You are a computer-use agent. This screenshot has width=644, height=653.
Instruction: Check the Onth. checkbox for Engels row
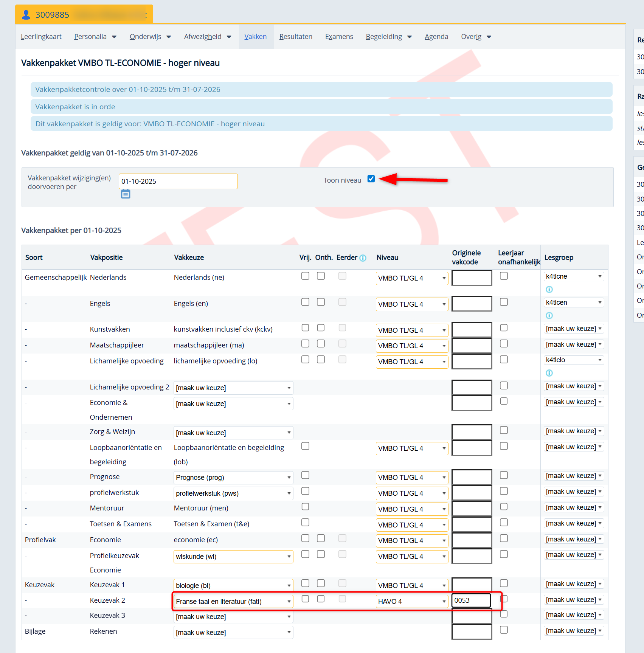pyautogui.click(x=321, y=302)
